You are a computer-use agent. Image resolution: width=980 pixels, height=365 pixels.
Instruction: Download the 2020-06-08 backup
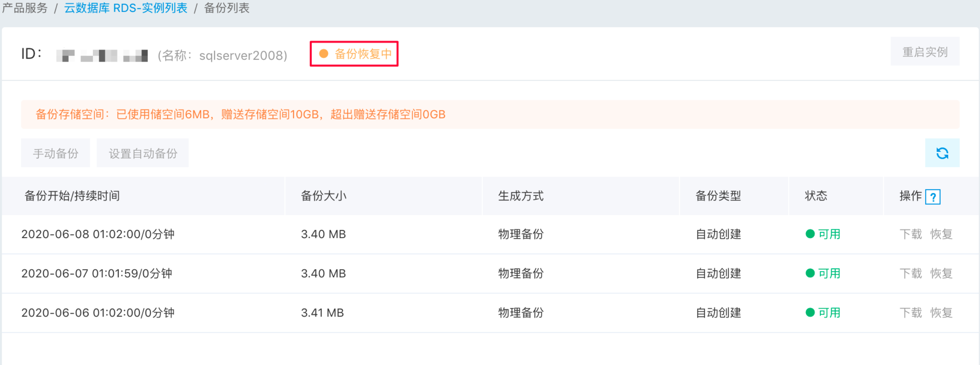click(910, 234)
